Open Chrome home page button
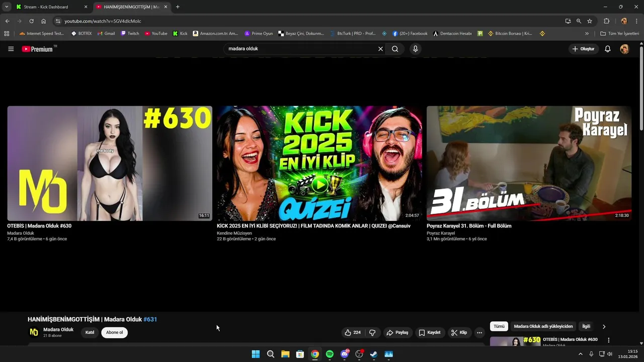Viewport: 644px width, 362px height. [x=44, y=21]
